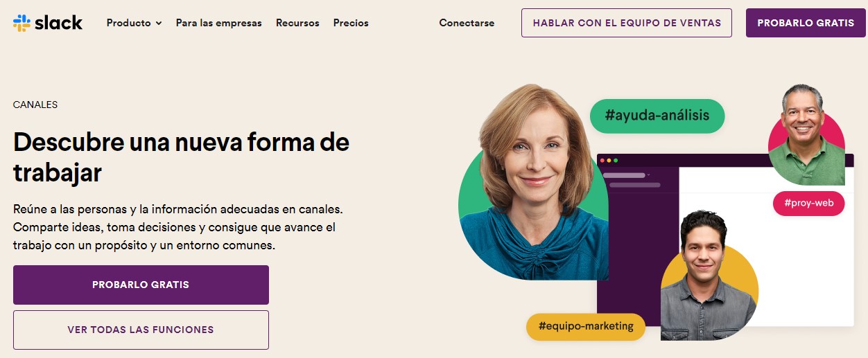Image resolution: width=868 pixels, height=358 pixels.
Task: Click the green dot in mock window
Action: pyautogui.click(x=616, y=161)
